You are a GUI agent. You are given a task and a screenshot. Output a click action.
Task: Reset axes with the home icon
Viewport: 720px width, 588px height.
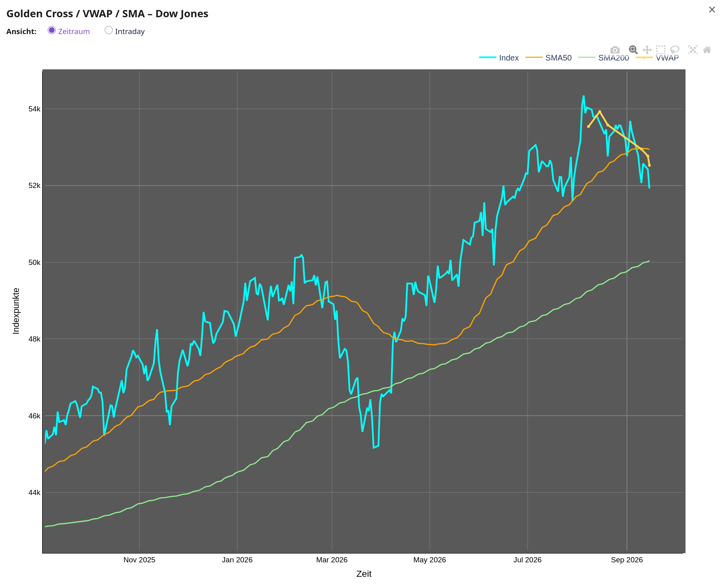click(707, 50)
